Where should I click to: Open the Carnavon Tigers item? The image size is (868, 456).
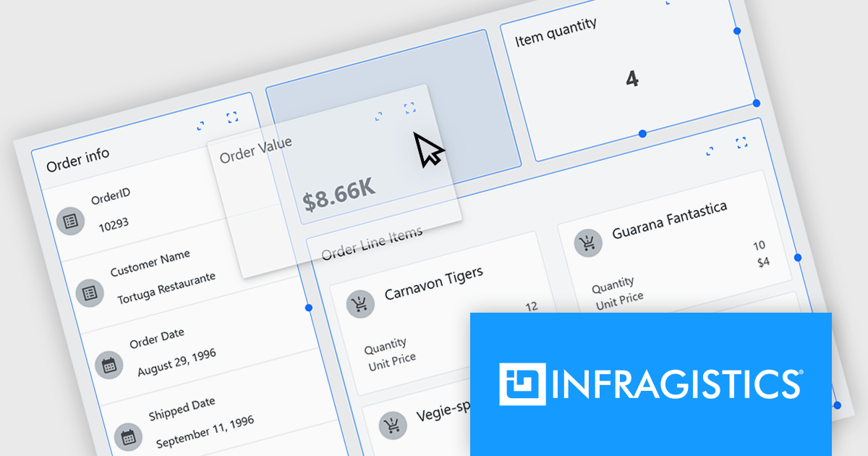(433, 282)
